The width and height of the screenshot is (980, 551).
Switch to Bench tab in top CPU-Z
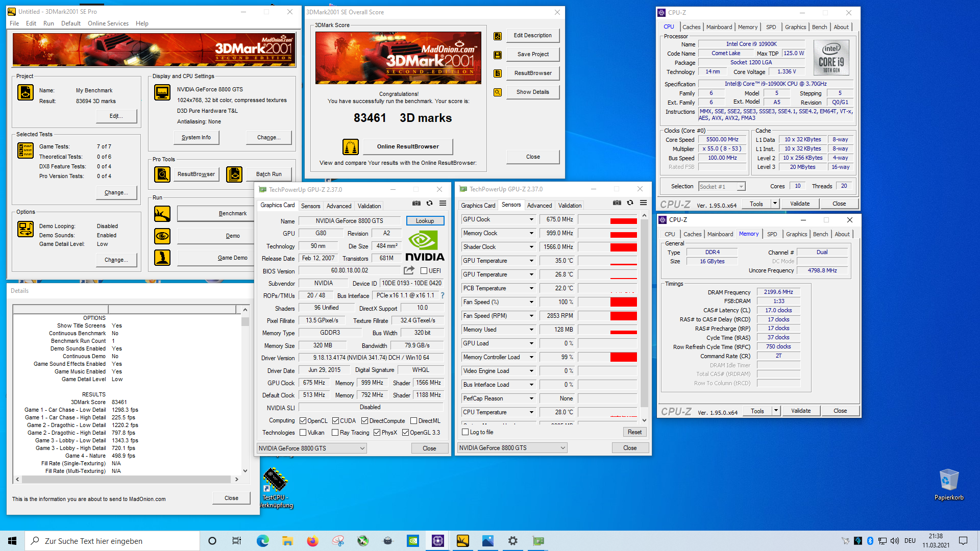[x=819, y=27]
